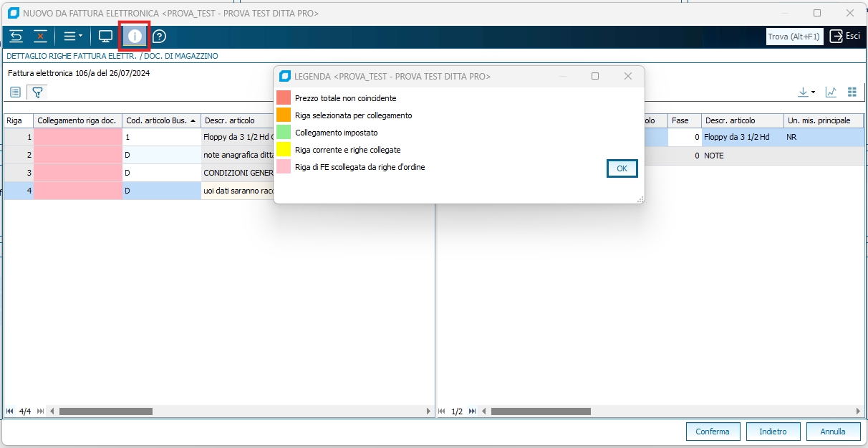The height and width of the screenshot is (448, 868).
Task: Open help via question mark icon
Action: click(x=159, y=36)
